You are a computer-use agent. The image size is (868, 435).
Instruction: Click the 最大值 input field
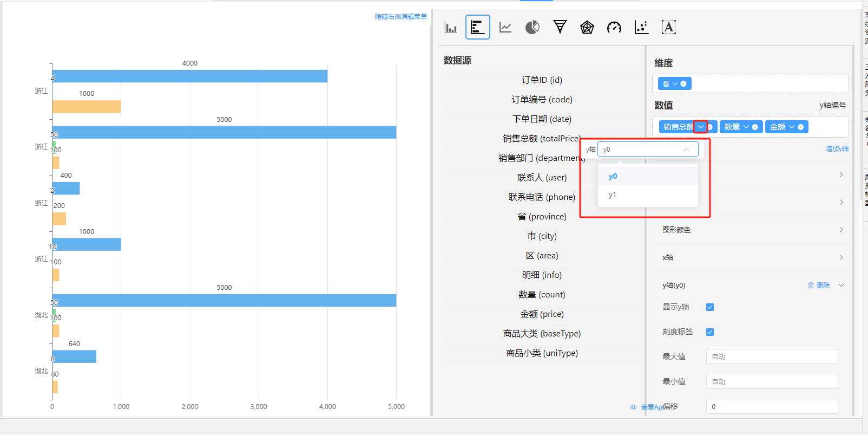tap(772, 356)
